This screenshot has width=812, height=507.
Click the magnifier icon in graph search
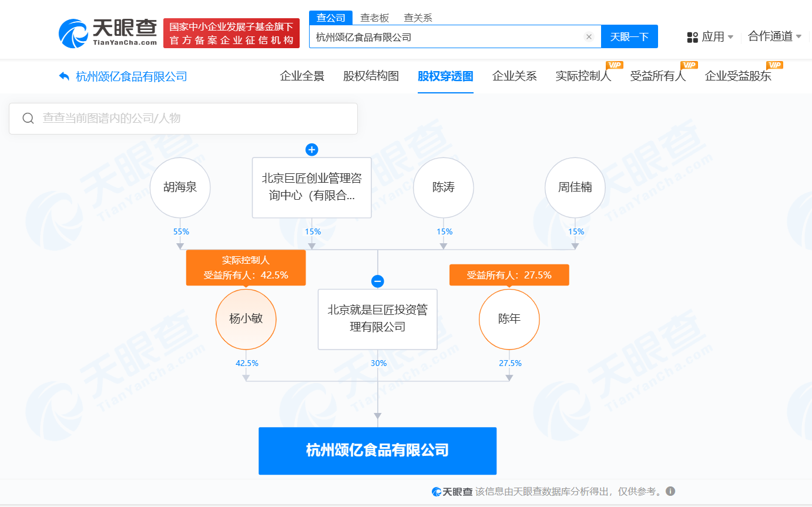coord(28,119)
